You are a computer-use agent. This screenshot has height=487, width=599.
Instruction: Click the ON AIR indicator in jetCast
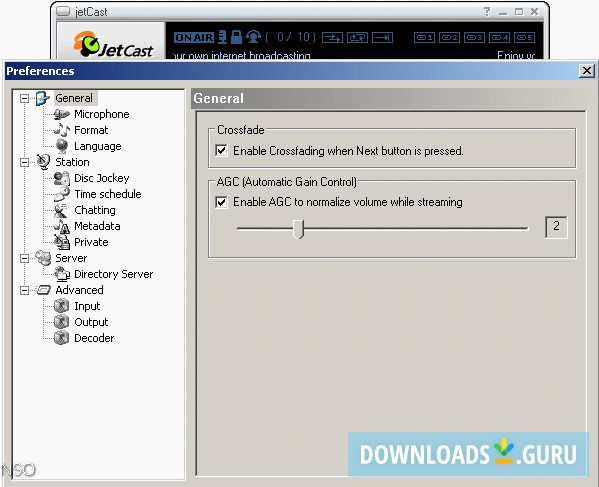coord(194,37)
